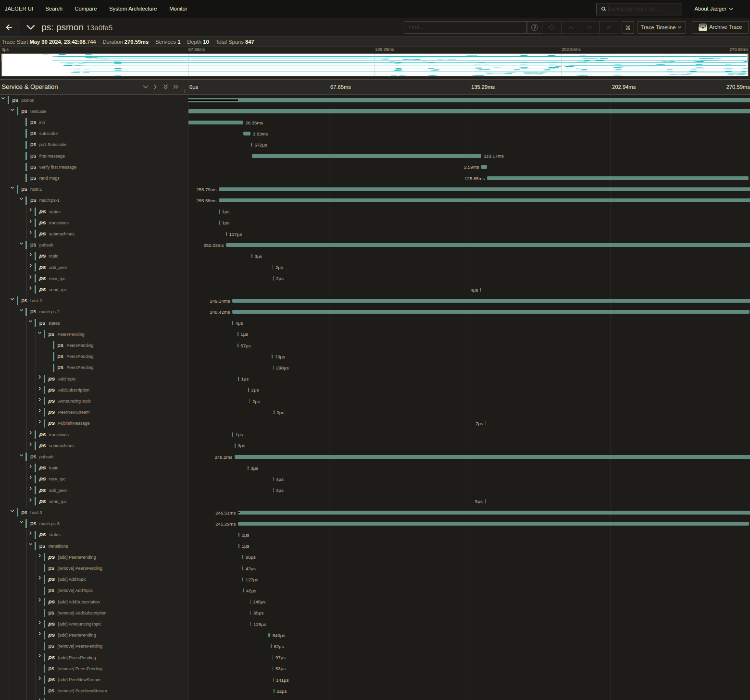Viewport: 750px width, 700px height.
Task: Click the first message 110.17ms span bar
Action: tap(366, 156)
